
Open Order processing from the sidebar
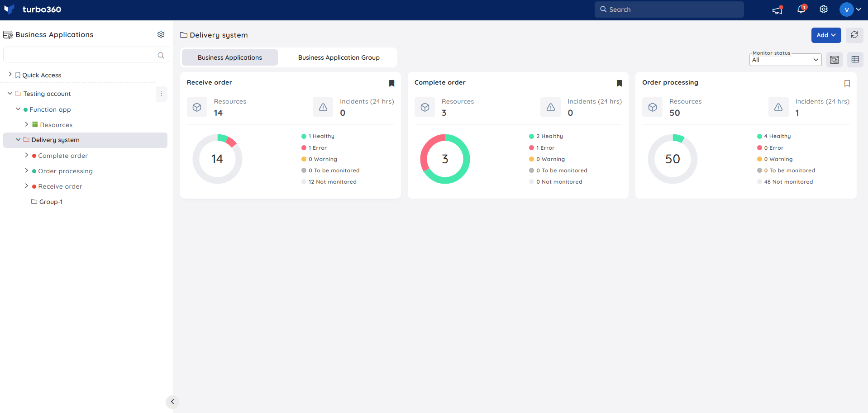(x=66, y=171)
